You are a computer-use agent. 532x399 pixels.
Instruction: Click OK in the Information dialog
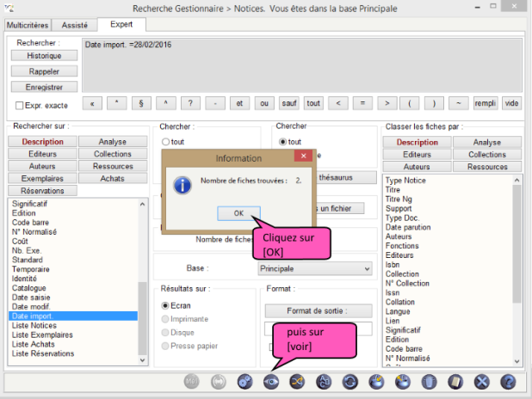pos(238,212)
